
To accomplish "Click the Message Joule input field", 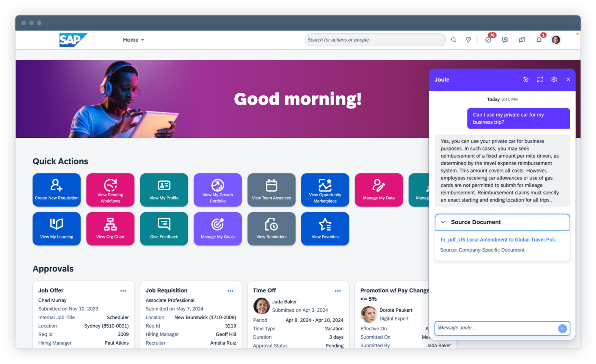I will pyautogui.click(x=497, y=328).
